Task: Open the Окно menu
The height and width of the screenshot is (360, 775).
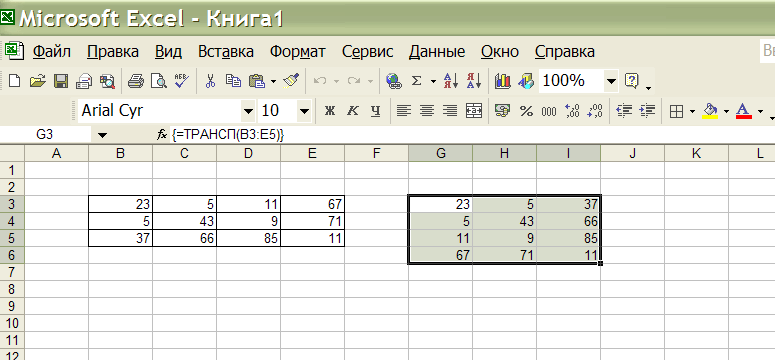Action: click(x=500, y=51)
